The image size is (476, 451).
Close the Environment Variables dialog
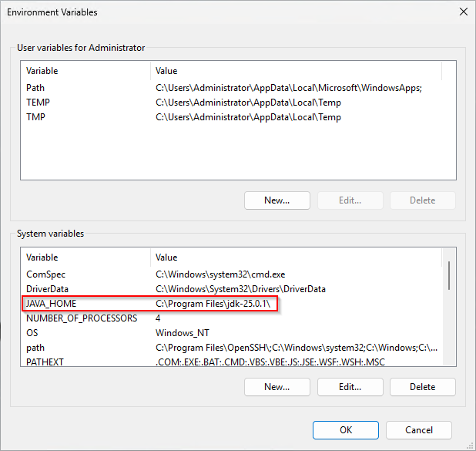click(462, 12)
